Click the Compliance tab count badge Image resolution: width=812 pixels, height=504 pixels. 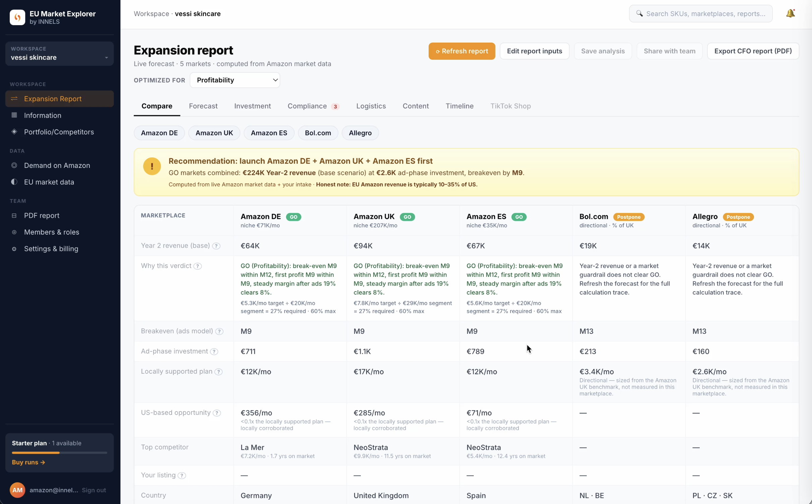click(335, 107)
